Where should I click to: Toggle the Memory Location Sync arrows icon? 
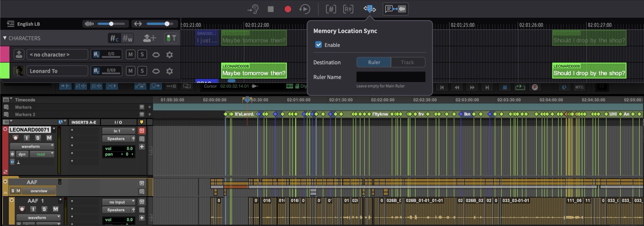tap(370, 9)
